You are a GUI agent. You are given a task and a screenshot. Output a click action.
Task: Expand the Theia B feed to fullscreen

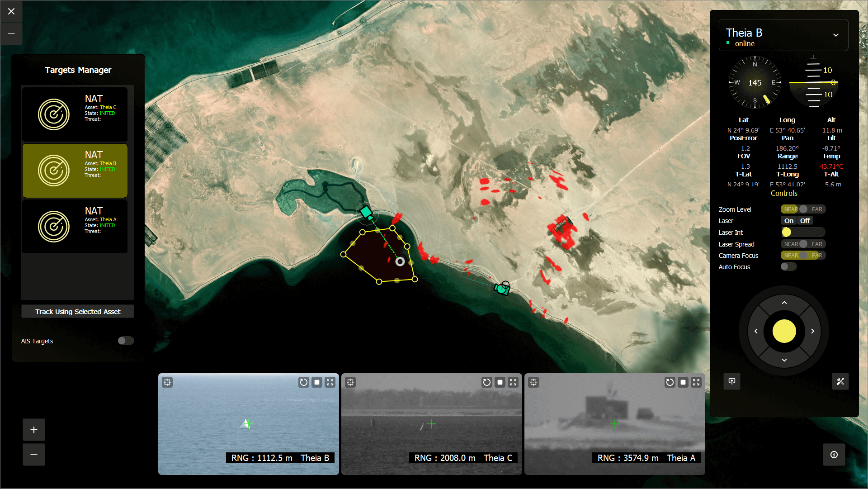pyautogui.click(x=330, y=382)
